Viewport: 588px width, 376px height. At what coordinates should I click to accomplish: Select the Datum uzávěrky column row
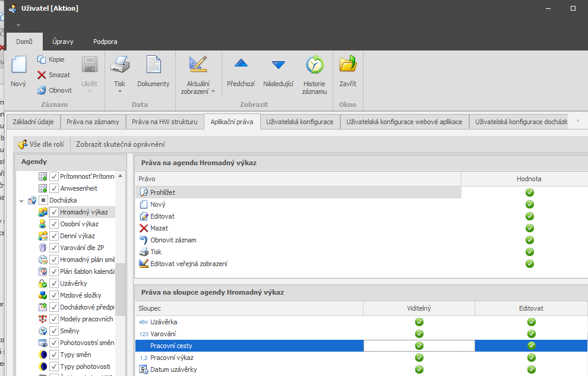pyautogui.click(x=361, y=369)
